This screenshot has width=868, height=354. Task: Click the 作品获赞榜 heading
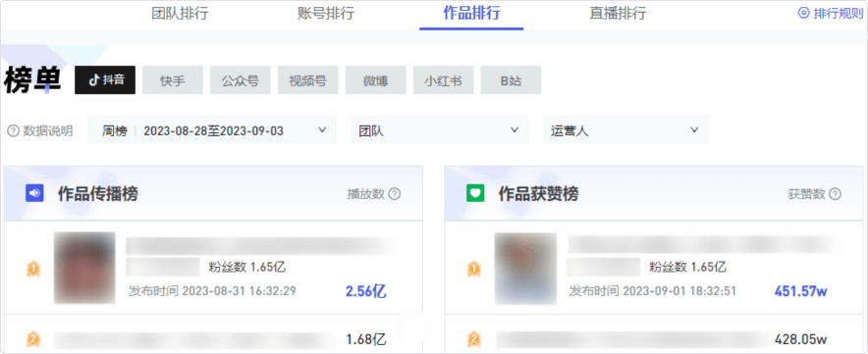point(539,193)
